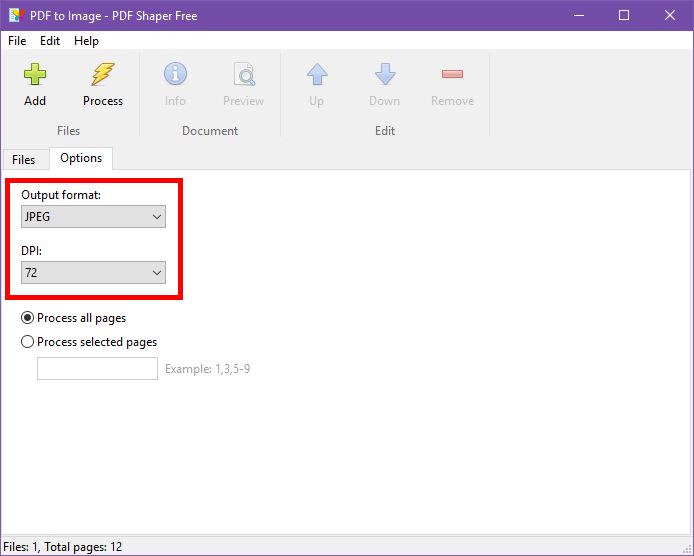Open document Info icon

click(x=175, y=73)
